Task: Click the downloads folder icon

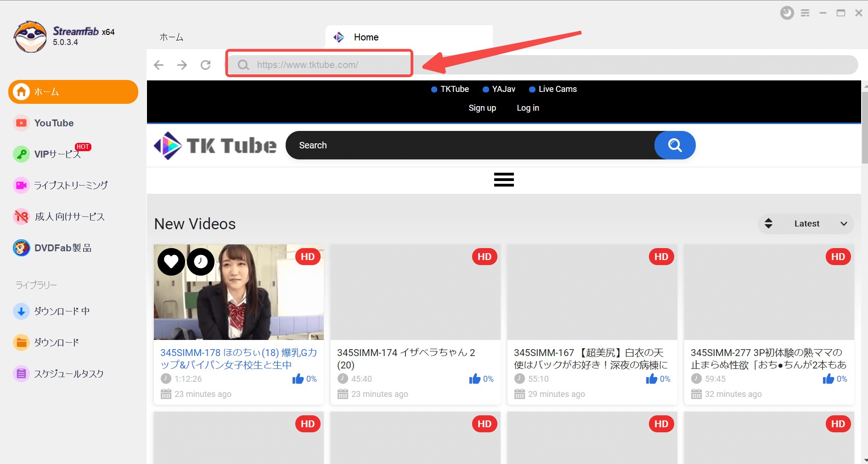Action: click(x=21, y=343)
